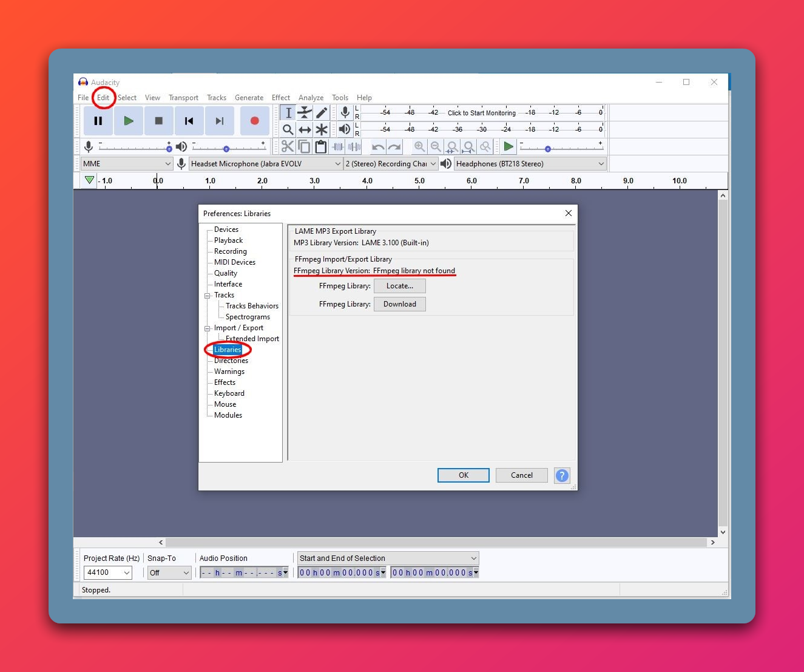This screenshot has width=804, height=672.
Task: Click the Download FFmpeg button
Action: [400, 304]
